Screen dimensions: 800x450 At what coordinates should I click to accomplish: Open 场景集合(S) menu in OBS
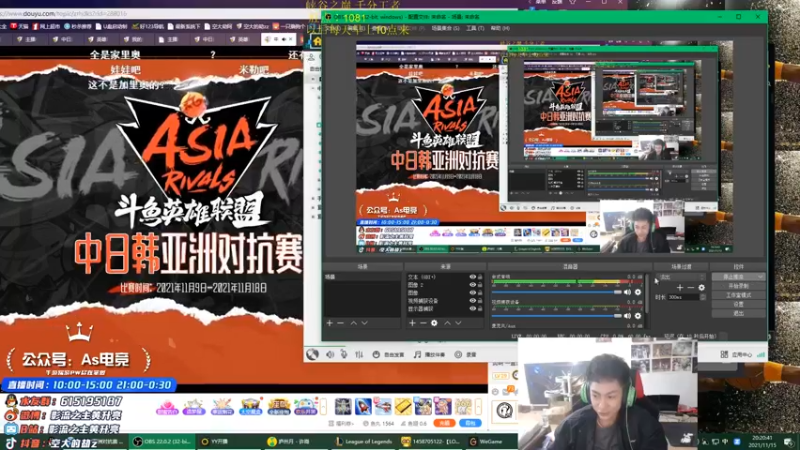(x=445, y=28)
